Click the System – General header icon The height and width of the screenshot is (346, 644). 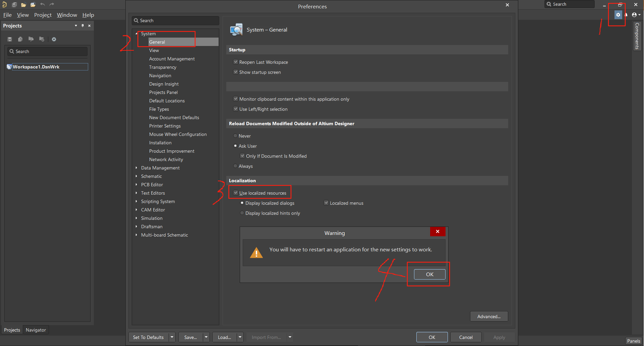236,30
